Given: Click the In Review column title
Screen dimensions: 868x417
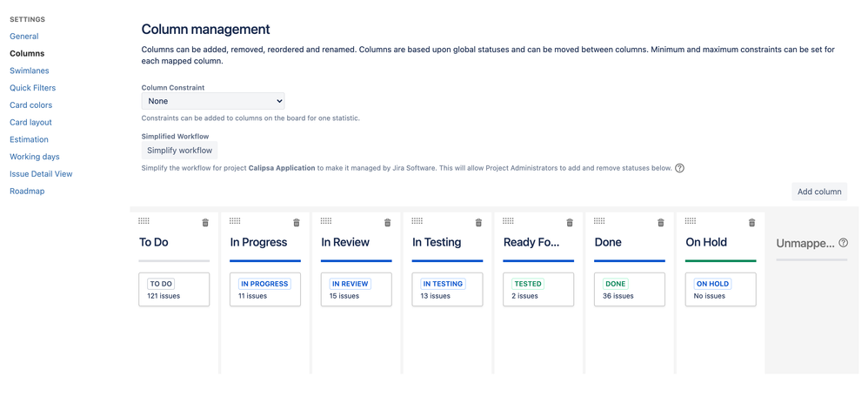Looking at the screenshot, I should 345,242.
